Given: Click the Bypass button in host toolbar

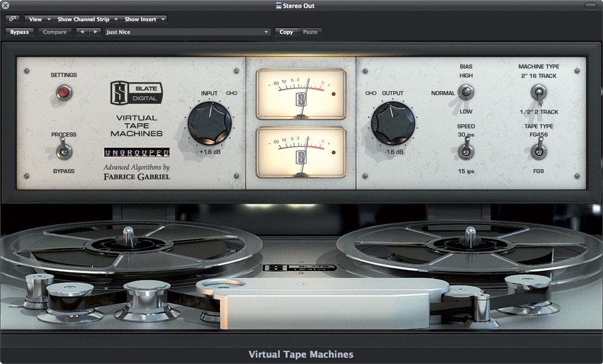Looking at the screenshot, I should (19, 32).
